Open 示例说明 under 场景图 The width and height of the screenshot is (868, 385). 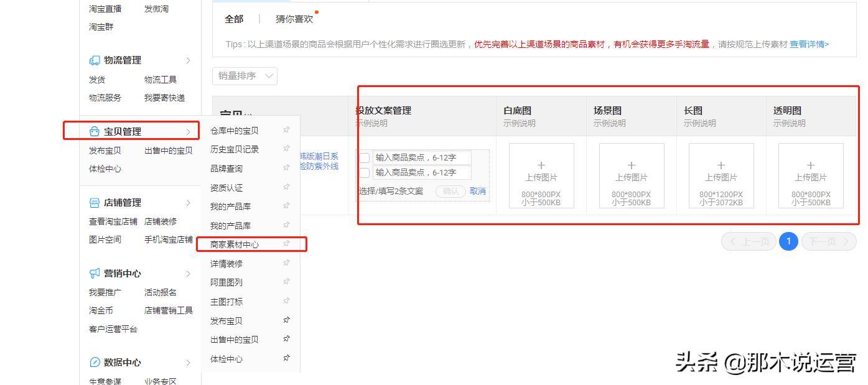(x=609, y=123)
